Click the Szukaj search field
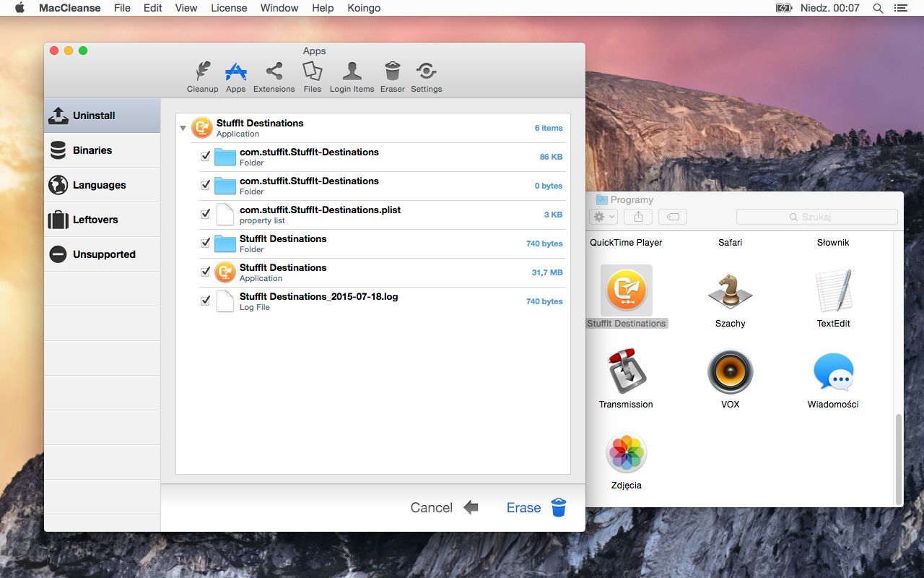Viewport: 924px width, 578px height. click(x=817, y=217)
